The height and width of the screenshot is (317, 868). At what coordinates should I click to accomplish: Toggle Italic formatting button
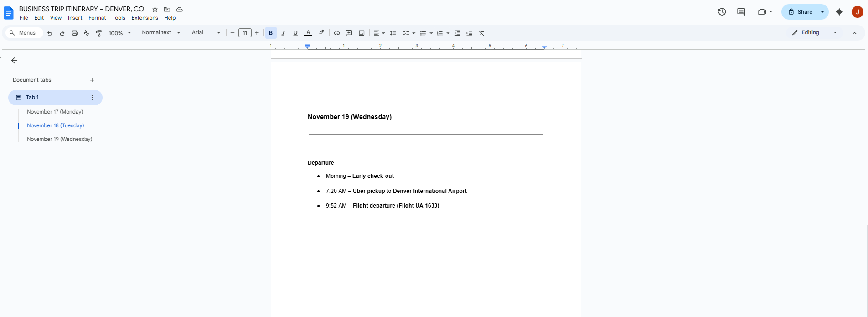[283, 33]
